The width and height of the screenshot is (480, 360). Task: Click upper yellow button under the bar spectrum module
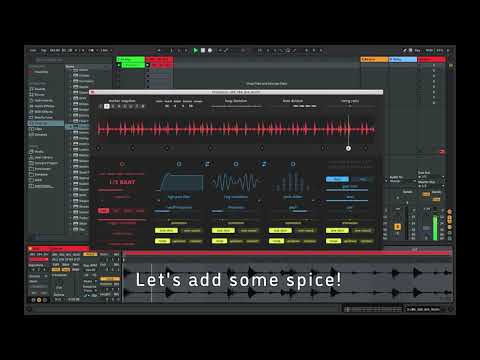coord(280,230)
